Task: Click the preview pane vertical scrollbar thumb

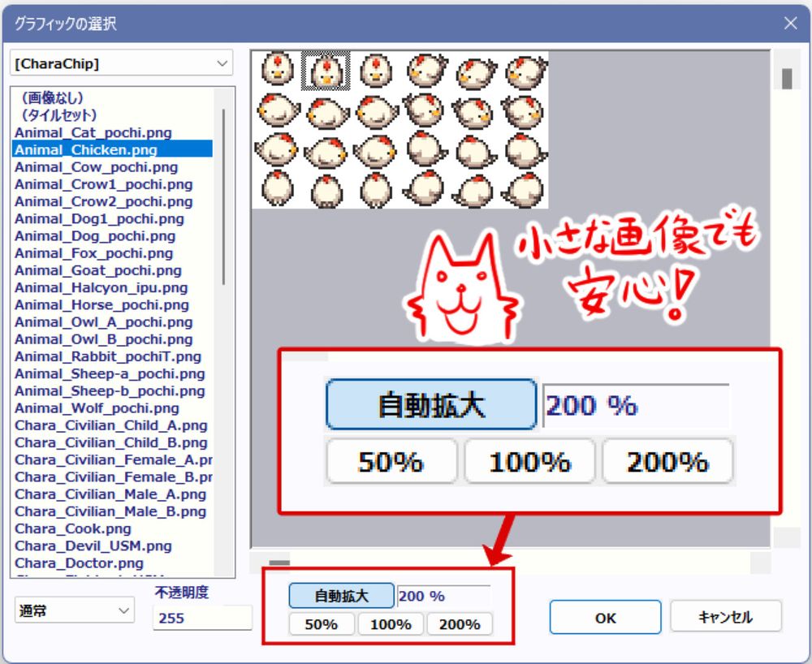Action: [787, 79]
